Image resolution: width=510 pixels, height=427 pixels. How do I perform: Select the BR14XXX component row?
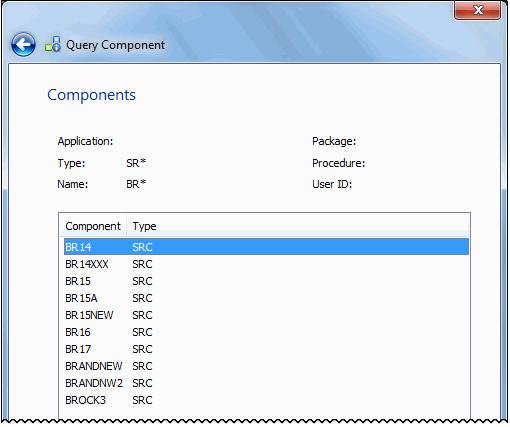pos(266,264)
